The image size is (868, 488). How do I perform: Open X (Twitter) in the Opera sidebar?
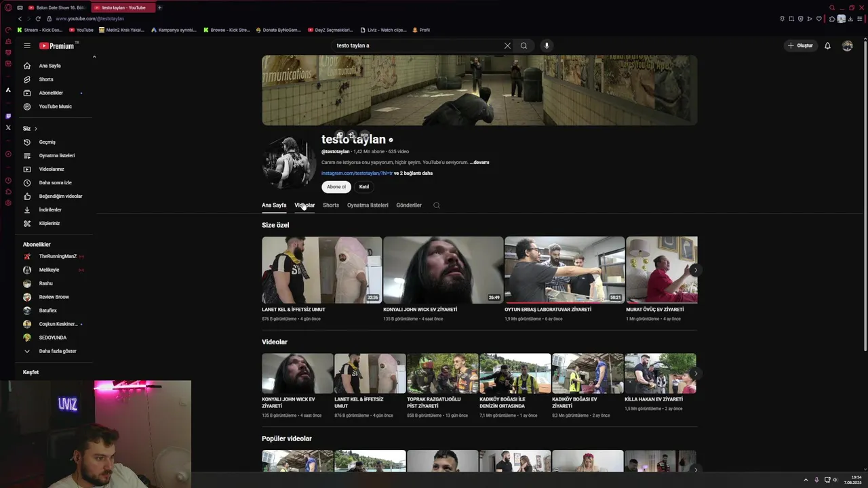pyautogui.click(x=8, y=127)
